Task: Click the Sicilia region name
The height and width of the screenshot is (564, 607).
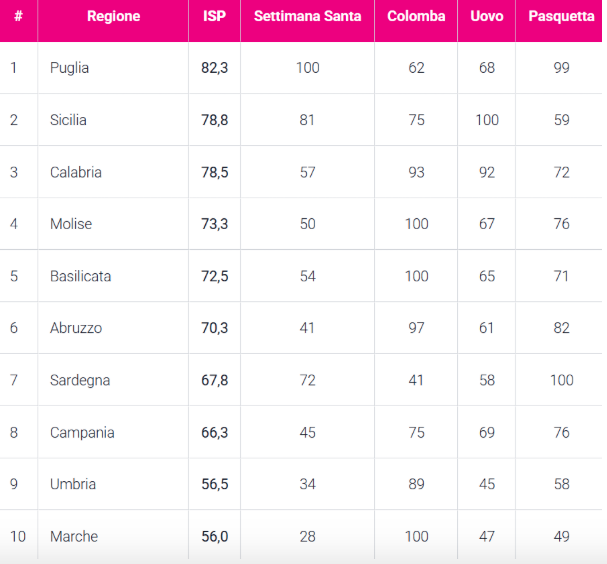Action: (68, 120)
